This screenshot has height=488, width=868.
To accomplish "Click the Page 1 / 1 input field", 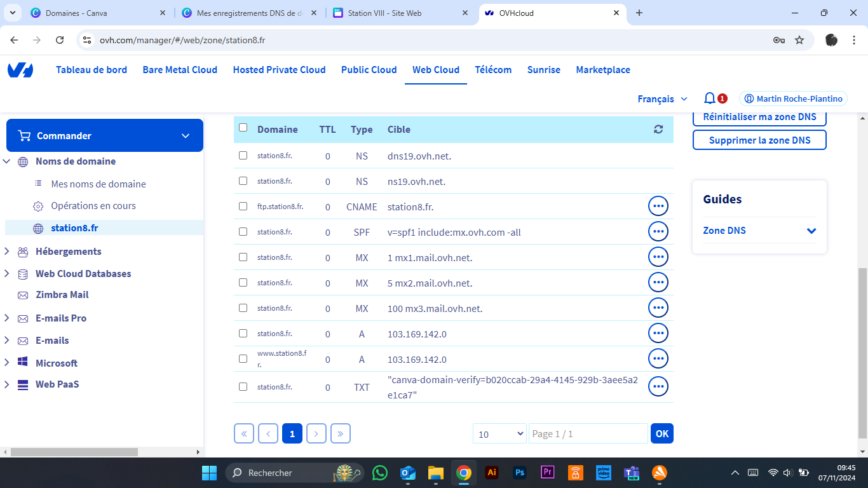I will pyautogui.click(x=588, y=433).
